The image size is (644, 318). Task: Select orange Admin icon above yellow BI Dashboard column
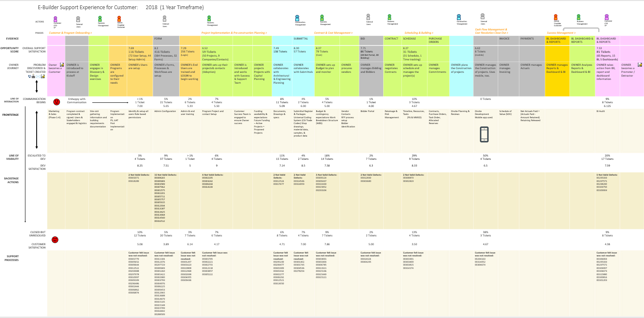556,17
